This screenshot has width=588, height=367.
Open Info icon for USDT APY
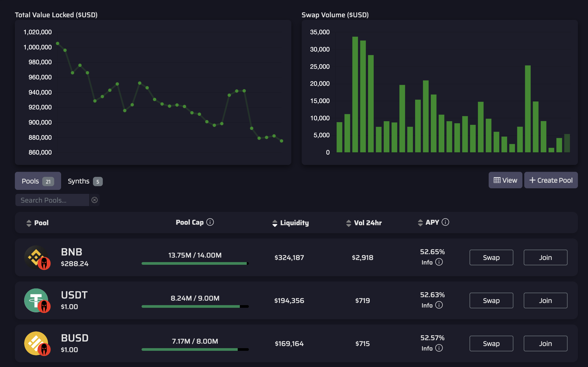coord(439,305)
